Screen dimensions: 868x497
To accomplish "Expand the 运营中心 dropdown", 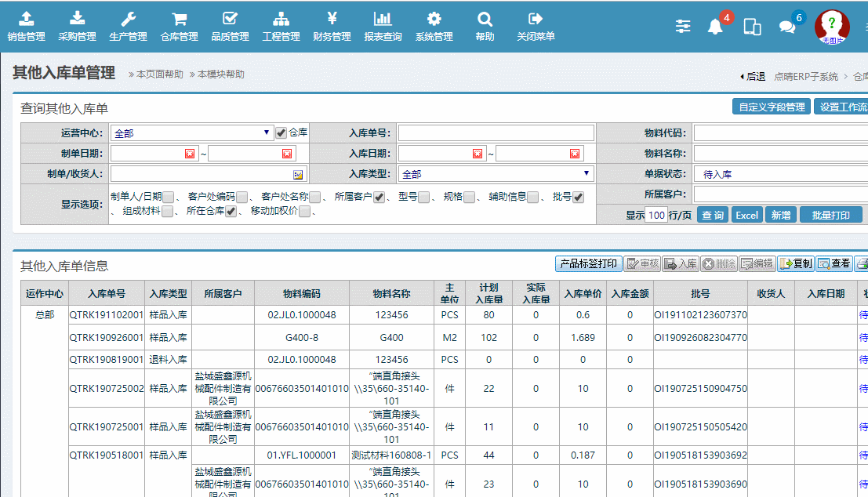I will (x=267, y=132).
